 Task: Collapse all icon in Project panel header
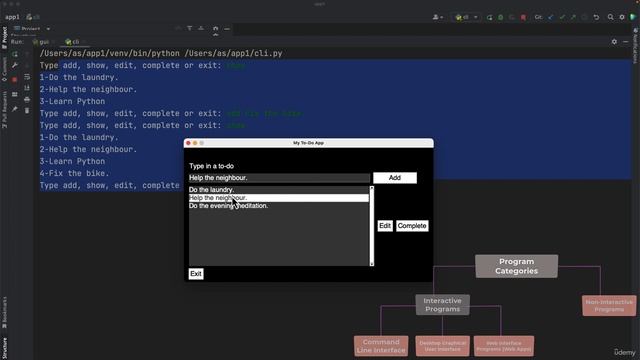click(x=201, y=29)
